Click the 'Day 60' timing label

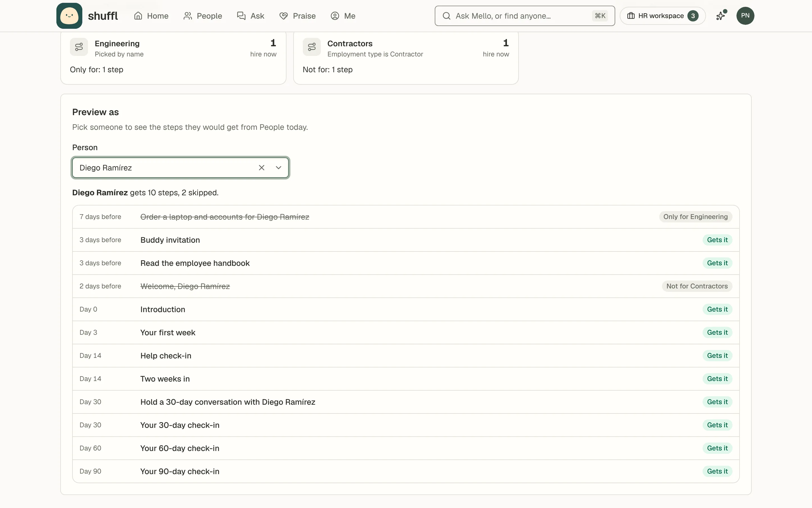[90, 448]
